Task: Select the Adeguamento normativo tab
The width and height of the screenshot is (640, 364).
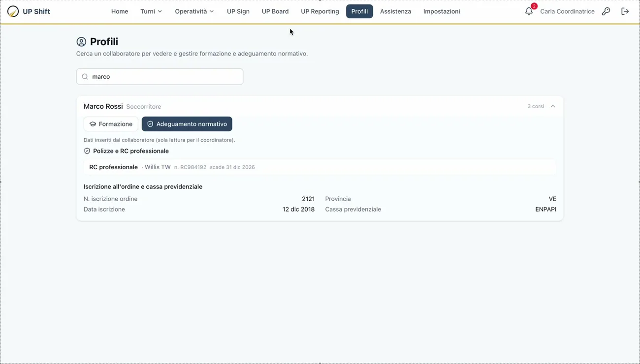Action: [187, 124]
